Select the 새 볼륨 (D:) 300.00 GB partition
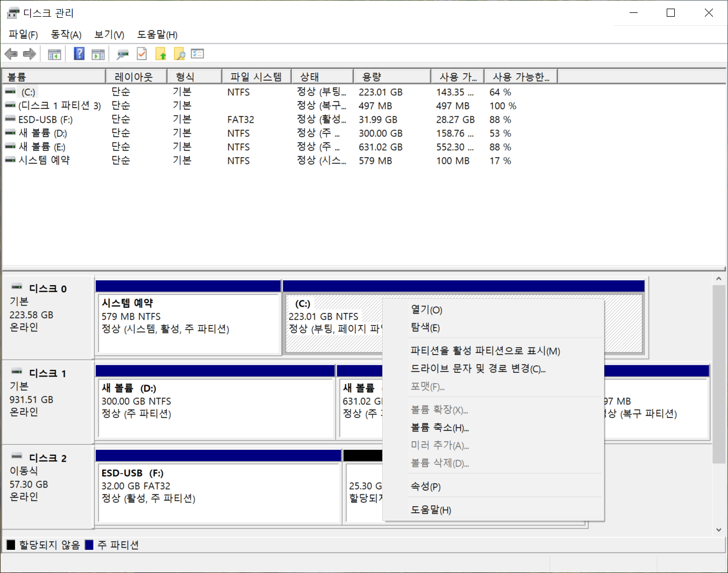The image size is (728, 573). (x=215, y=408)
